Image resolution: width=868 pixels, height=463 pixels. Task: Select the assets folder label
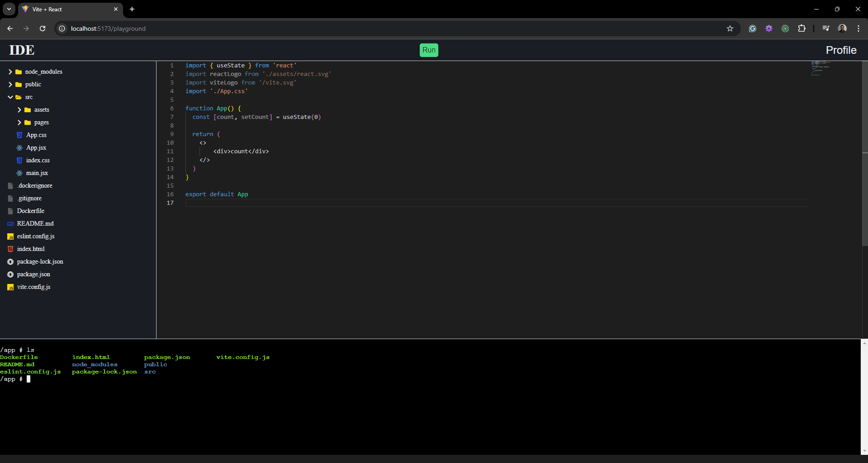pos(42,110)
